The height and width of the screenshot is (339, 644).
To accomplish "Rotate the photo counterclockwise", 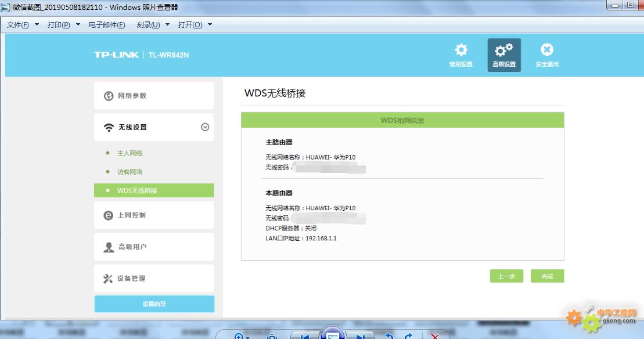I will (388, 337).
